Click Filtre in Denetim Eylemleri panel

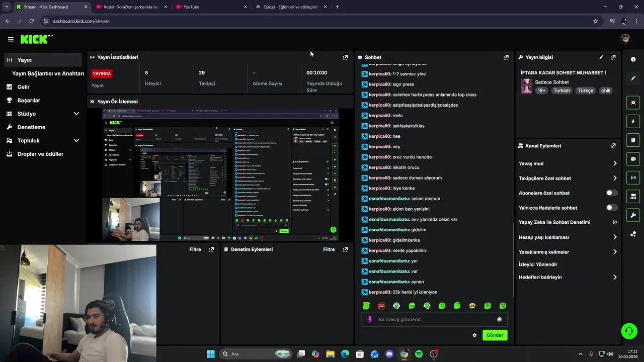[329, 249]
